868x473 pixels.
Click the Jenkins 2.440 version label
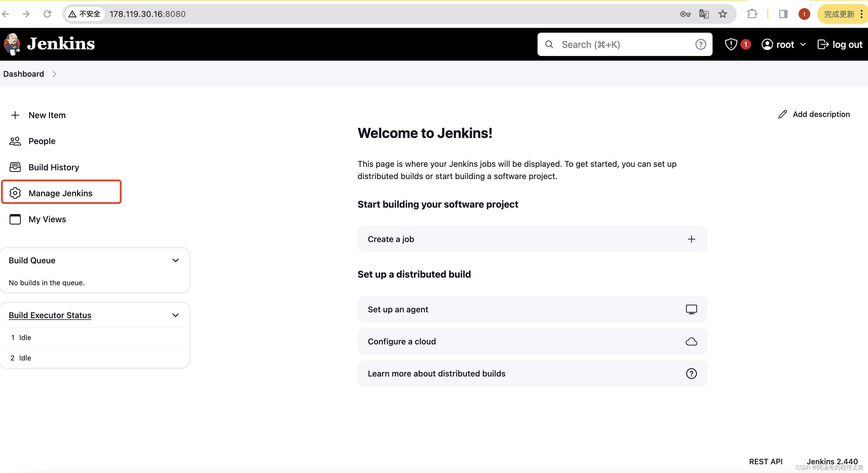pos(832,462)
